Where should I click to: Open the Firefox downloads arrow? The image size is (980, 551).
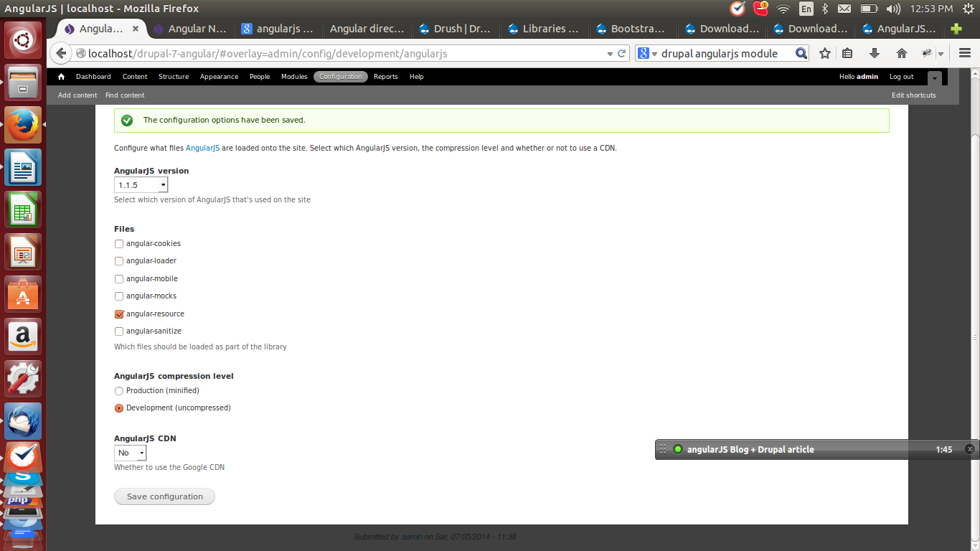point(874,53)
